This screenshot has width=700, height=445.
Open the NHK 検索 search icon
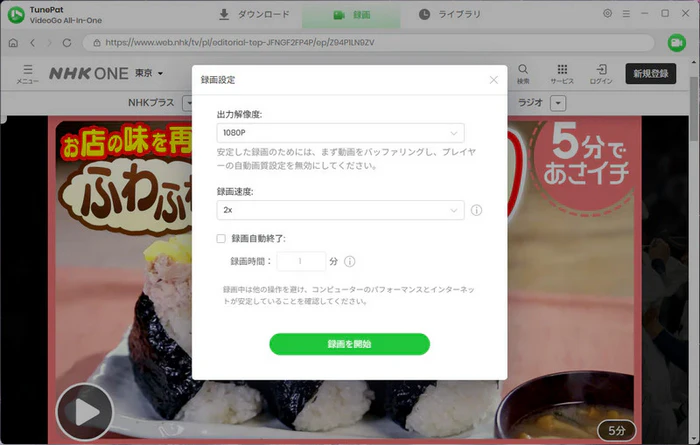[x=523, y=74]
